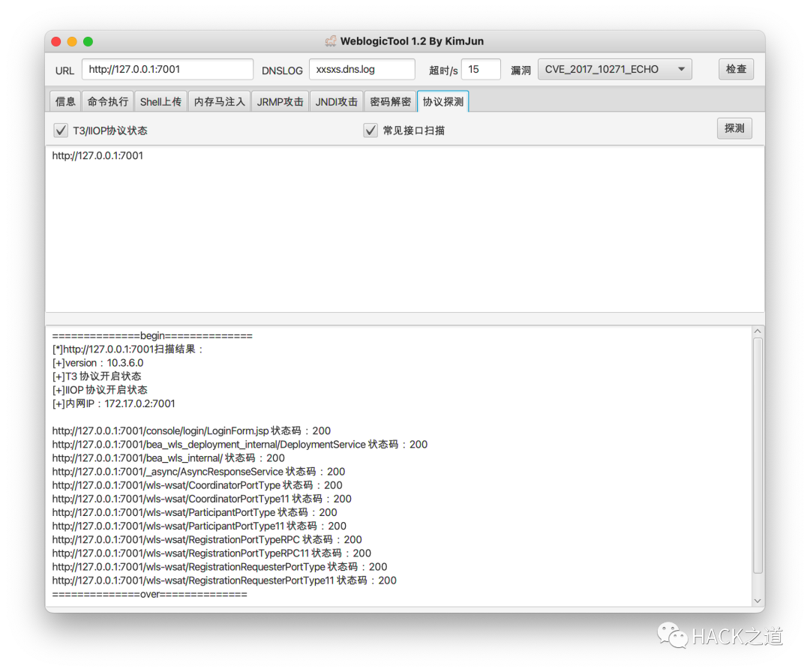Focus the URL input field

(x=167, y=69)
